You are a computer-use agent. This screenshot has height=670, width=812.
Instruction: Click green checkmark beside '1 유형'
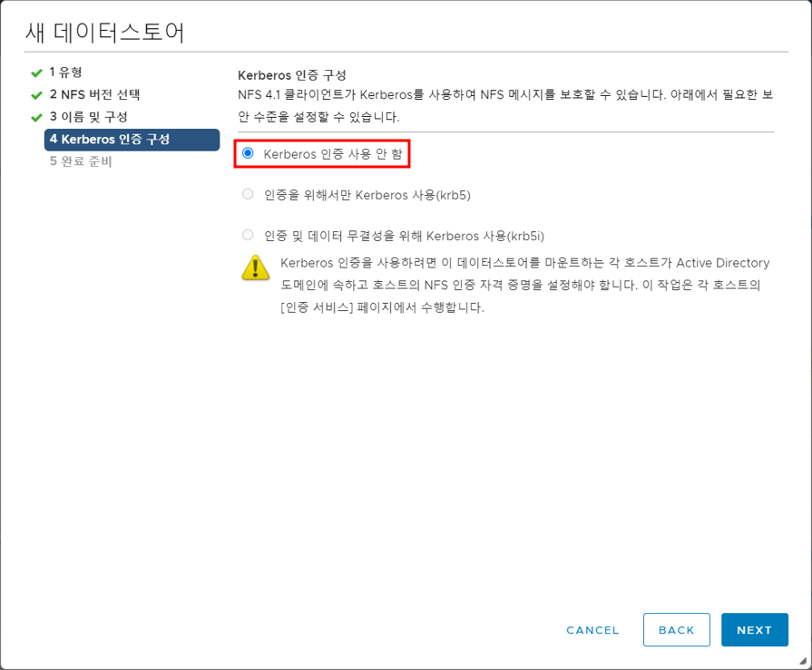tap(36, 73)
